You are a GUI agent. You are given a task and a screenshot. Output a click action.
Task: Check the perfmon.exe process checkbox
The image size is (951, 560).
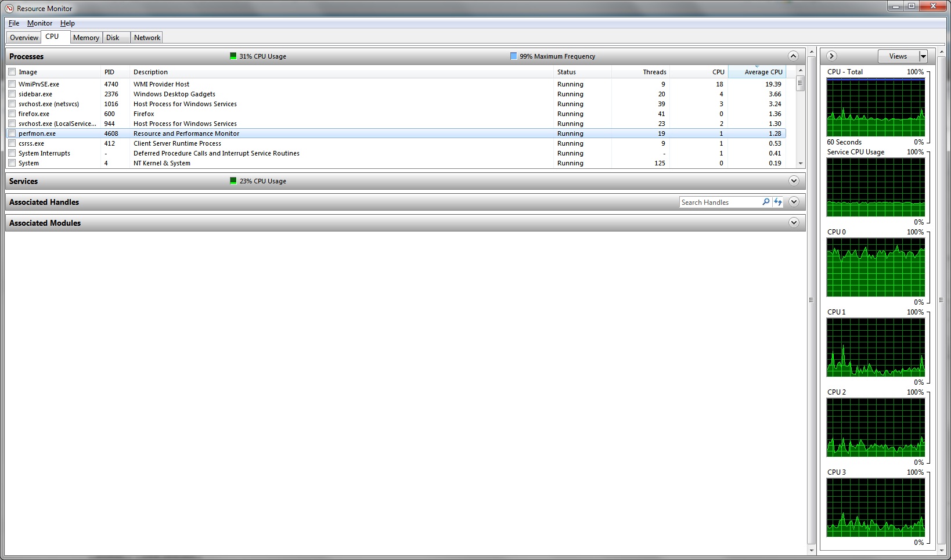(x=12, y=133)
